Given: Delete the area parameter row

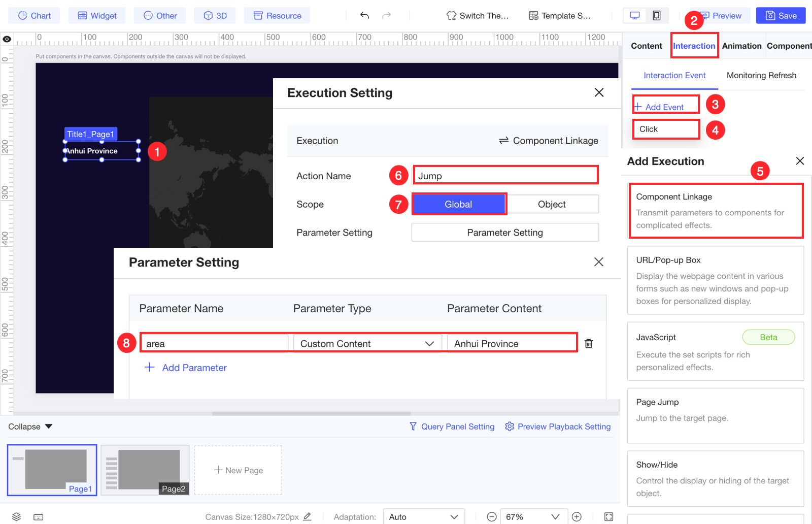Looking at the screenshot, I should (x=589, y=344).
